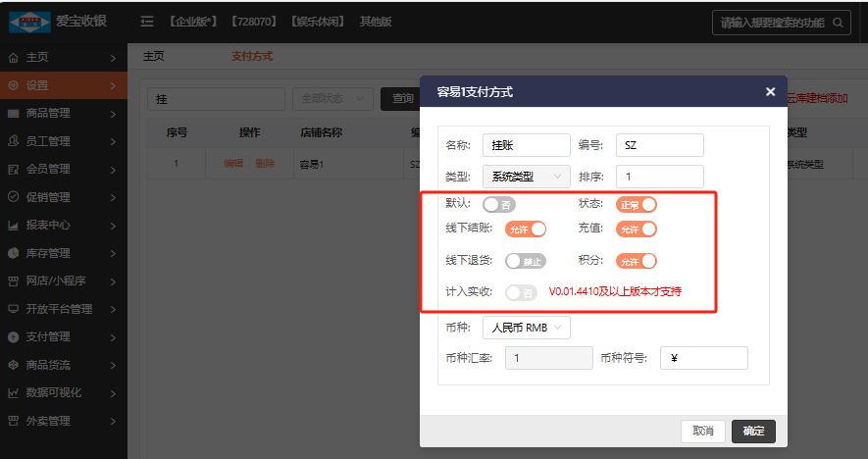This screenshot has height=459, width=868.
Task: Collapse sidebar via hamburger menu icon
Action: coord(147,22)
